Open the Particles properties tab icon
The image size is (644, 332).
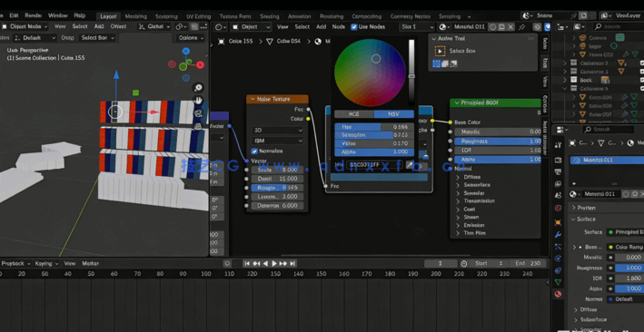click(558, 247)
